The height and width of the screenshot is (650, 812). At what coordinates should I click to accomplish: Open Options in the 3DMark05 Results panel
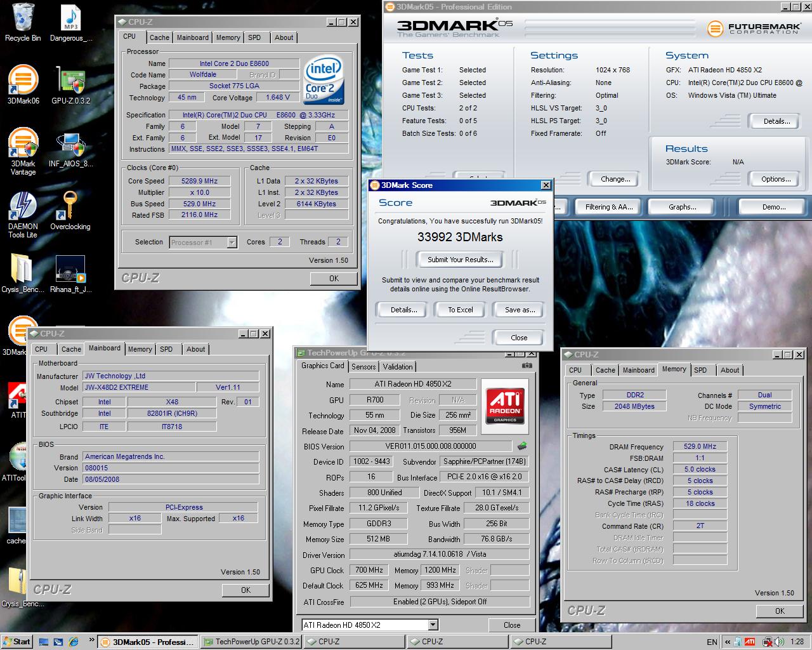point(775,179)
